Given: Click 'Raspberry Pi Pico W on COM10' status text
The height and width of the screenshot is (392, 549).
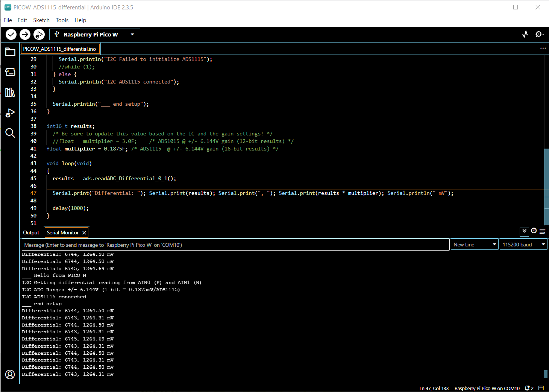Looking at the screenshot, I should point(487,388).
